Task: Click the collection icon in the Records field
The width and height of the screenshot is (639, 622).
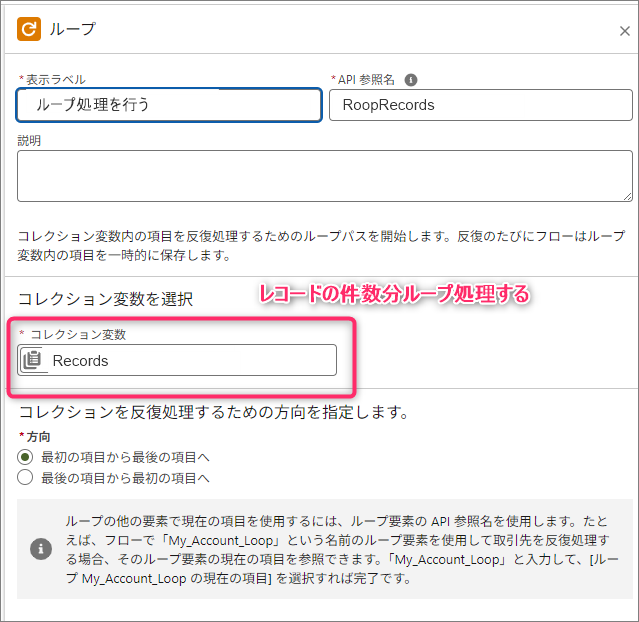Action: click(33, 361)
